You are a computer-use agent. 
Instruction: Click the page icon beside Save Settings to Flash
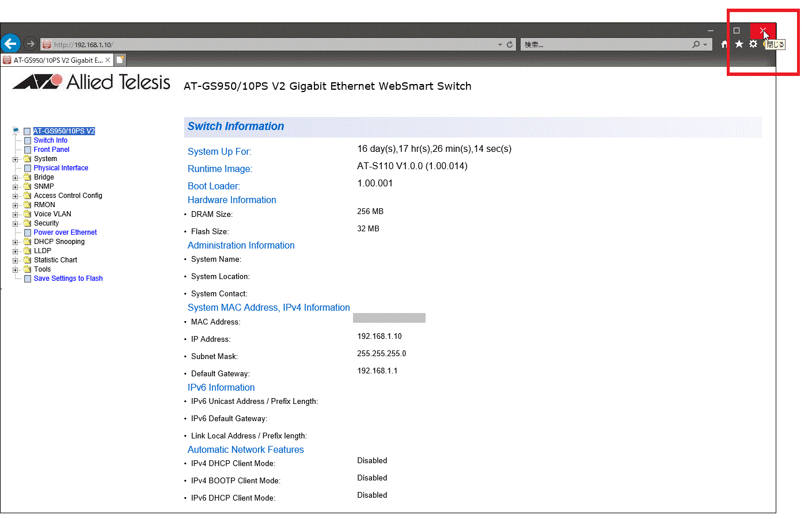pos(27,278)
